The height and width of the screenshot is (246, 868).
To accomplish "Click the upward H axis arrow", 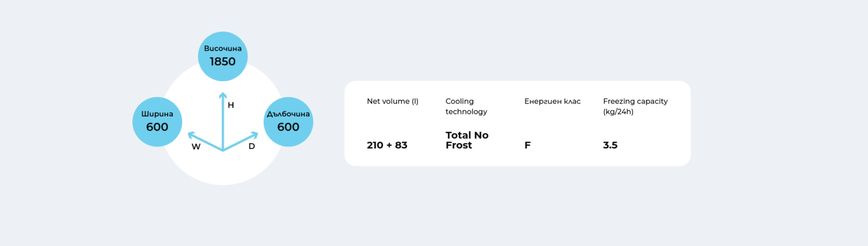I will point(223,120).
